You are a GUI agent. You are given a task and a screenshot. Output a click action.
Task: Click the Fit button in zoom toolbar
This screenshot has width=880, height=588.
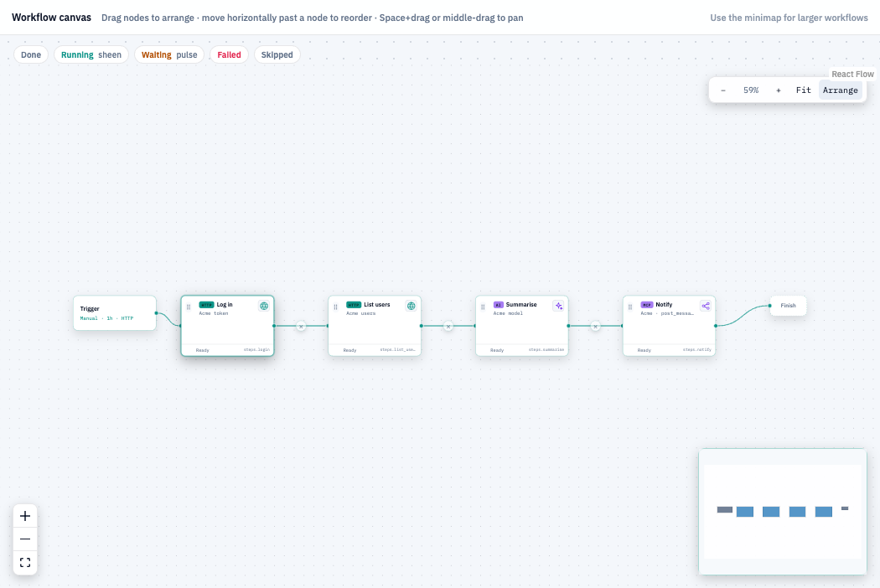coord(804,90)
